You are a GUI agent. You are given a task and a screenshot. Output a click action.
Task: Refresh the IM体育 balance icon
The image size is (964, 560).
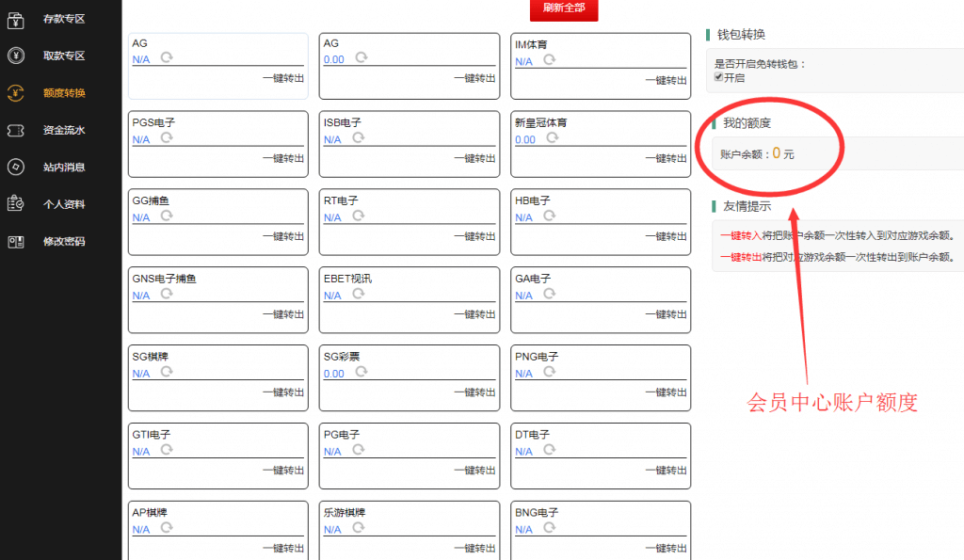pos(550,59)
